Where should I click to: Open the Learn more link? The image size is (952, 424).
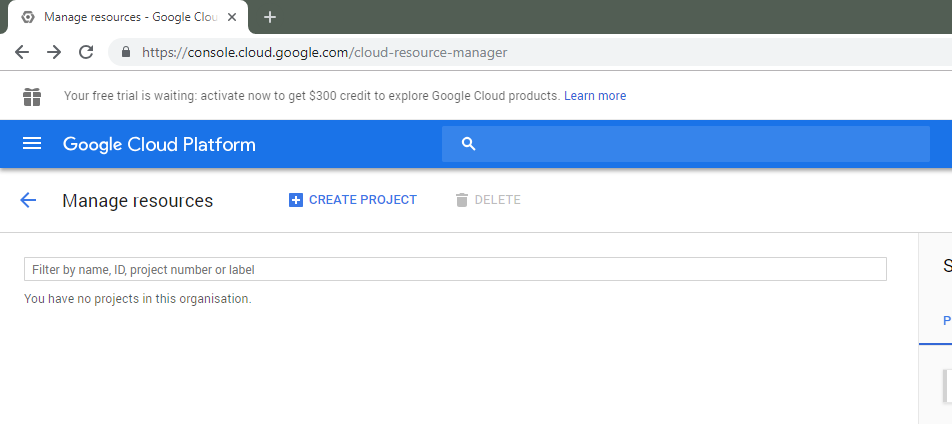[x=595, y=96]
